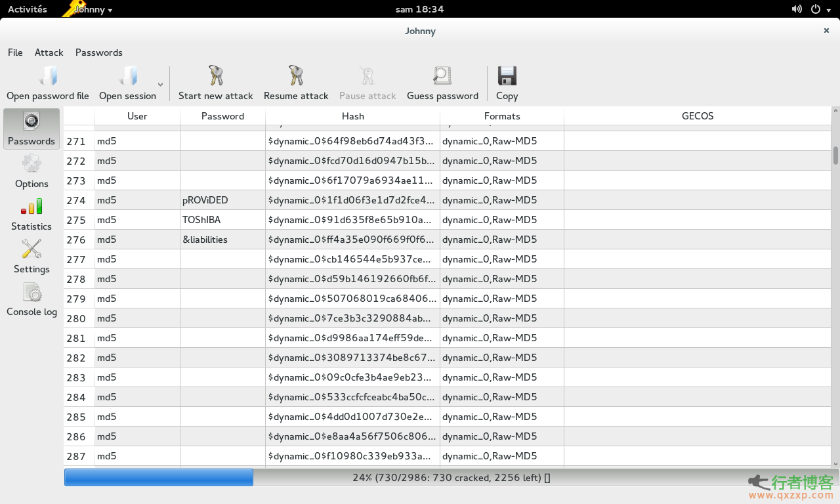Click hash $dynamic_0$f10980c339eb933a...

pyautogui.click(x=352, y=456)
